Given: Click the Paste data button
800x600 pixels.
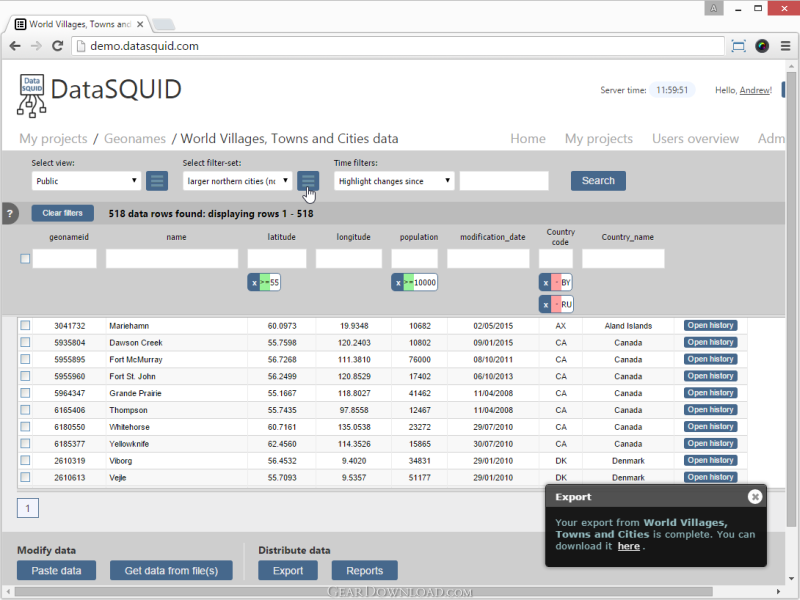Looking at the screenshot, I should point(56,570).
